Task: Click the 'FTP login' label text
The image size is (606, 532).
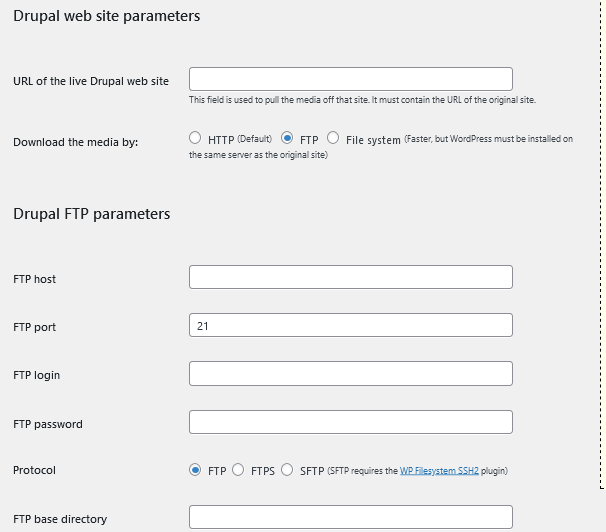Action: pos(37,375)
